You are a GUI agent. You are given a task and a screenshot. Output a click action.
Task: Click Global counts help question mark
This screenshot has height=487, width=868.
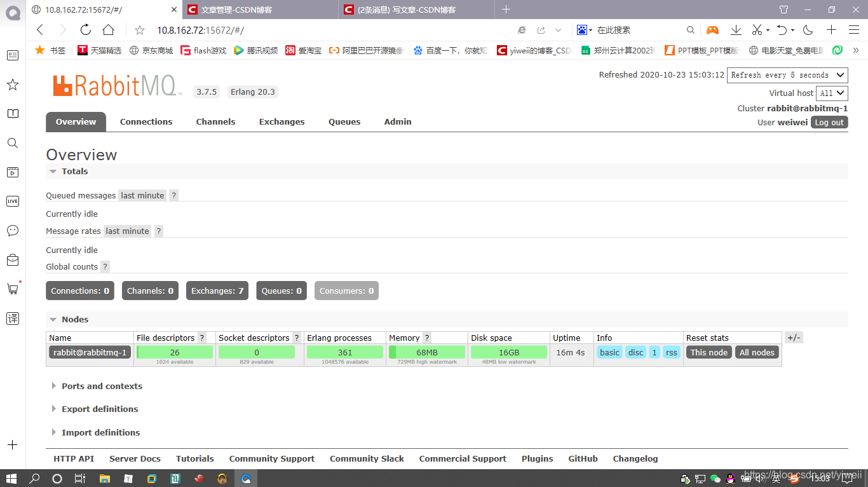tap(105, 267)
